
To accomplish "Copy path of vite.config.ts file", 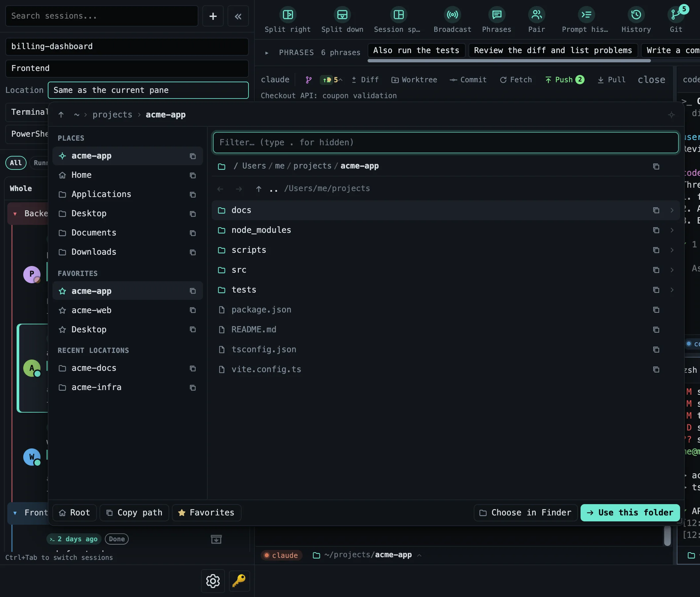I will pyautogui.click(x=656, y=369).
